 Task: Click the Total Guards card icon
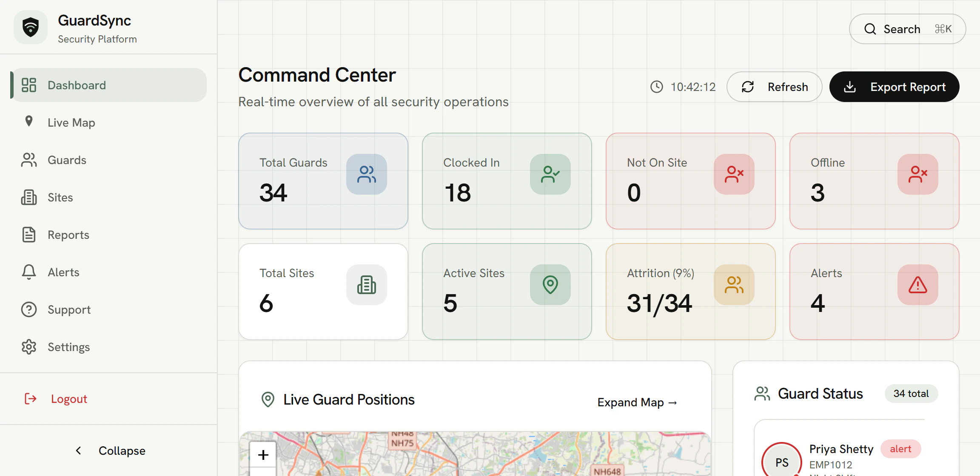tap(367, 174)
